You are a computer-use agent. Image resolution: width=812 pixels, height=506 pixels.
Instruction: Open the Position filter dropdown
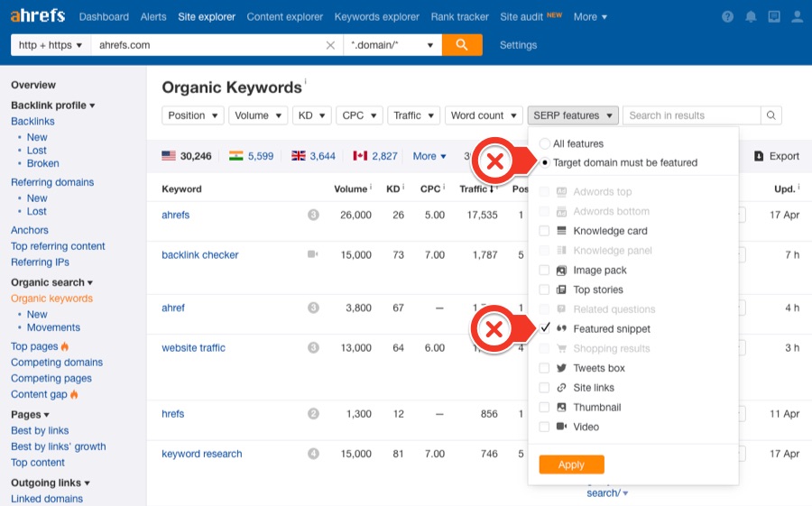[x=193, y=115]
